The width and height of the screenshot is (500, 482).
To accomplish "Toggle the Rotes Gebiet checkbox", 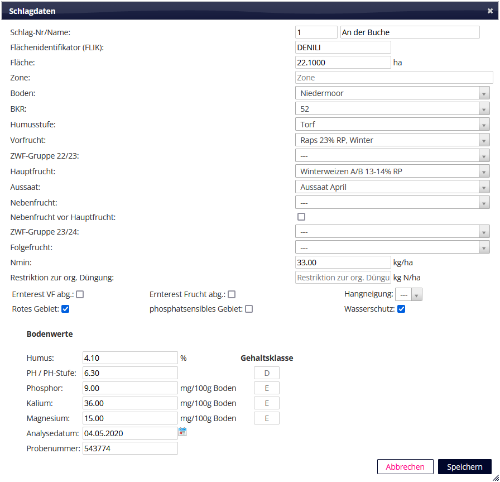I will coord(65,309).
